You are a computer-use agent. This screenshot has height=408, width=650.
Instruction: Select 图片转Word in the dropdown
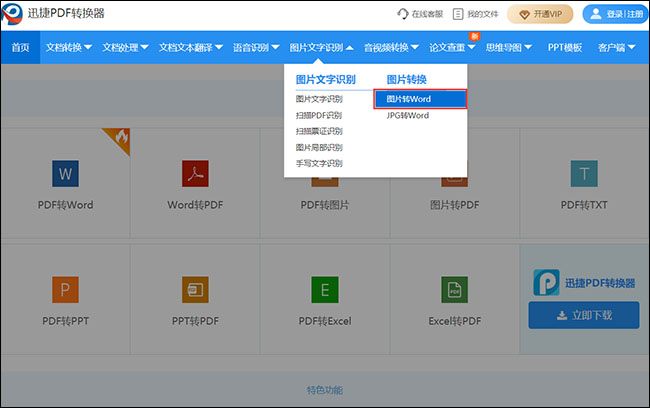[x=419, y=99]
